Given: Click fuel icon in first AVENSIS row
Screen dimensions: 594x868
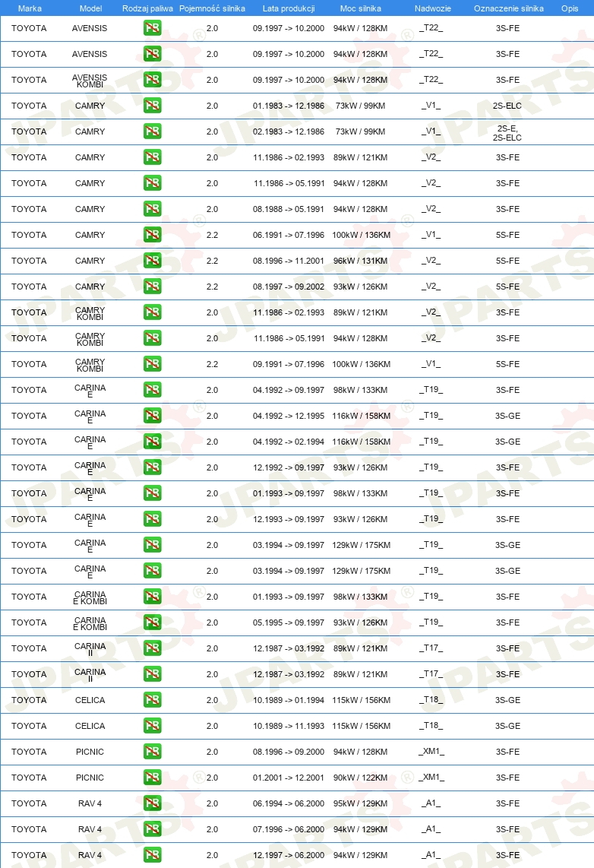Looking at the screenshot, I should click(152, 27).
